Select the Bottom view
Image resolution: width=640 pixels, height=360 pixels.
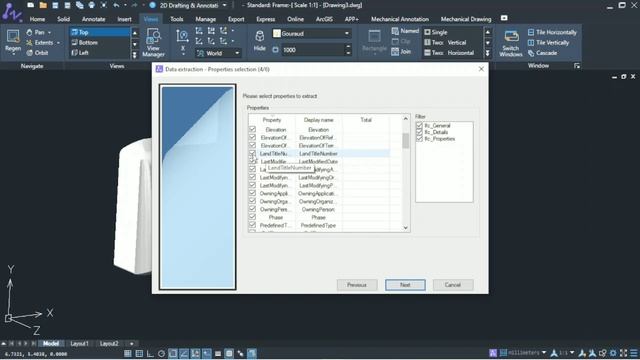(x=100, y=42)
